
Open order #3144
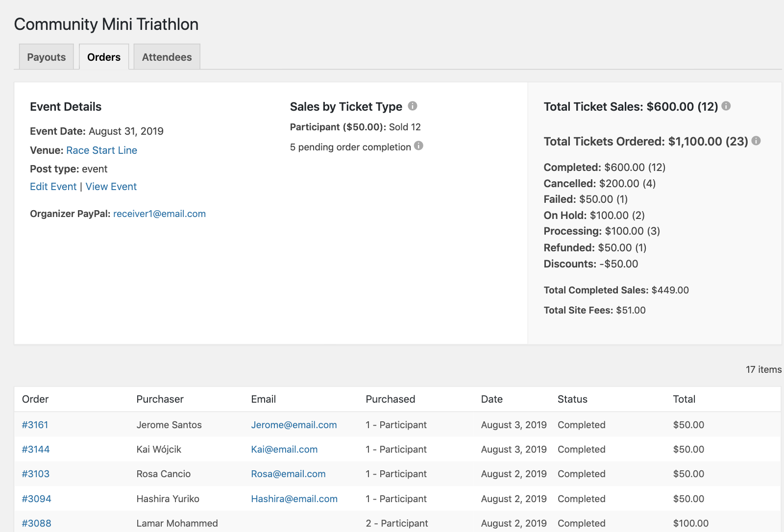pos(36,449)
